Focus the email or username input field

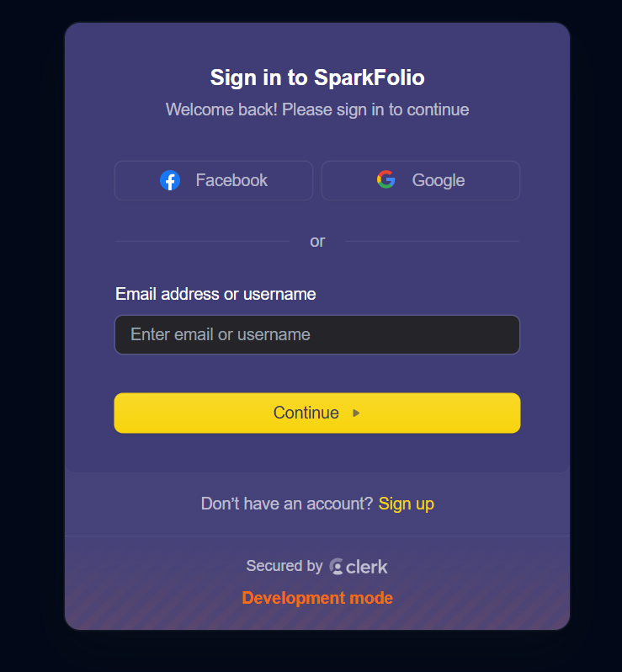click(x=317, y=334)
